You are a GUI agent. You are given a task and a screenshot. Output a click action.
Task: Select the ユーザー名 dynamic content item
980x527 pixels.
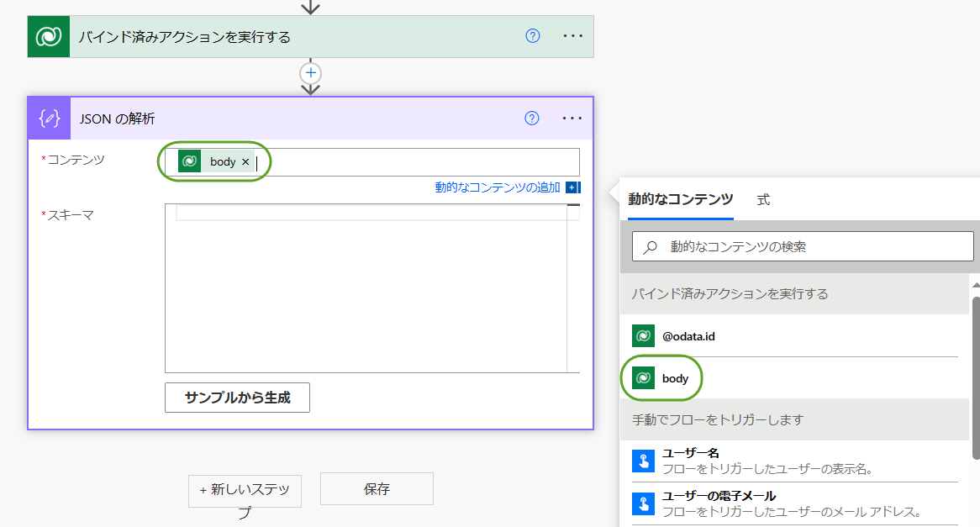pyautogui.click(x=795, y=461)
